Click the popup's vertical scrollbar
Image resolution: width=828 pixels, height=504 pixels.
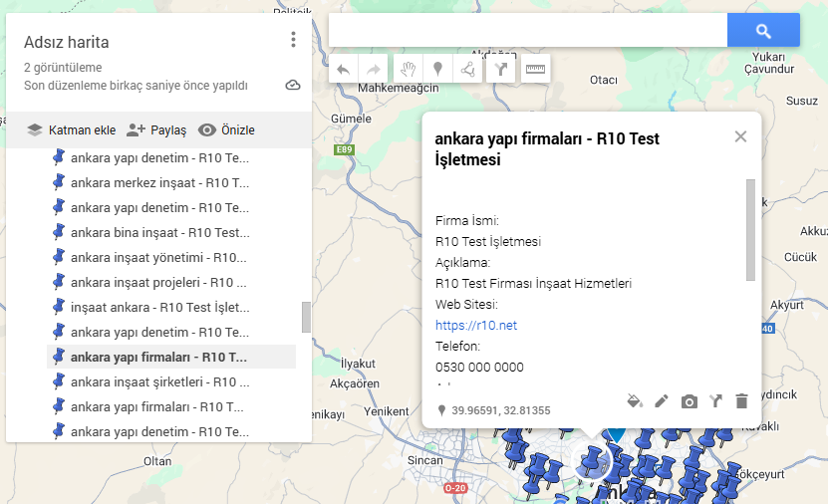click(750, 229)
